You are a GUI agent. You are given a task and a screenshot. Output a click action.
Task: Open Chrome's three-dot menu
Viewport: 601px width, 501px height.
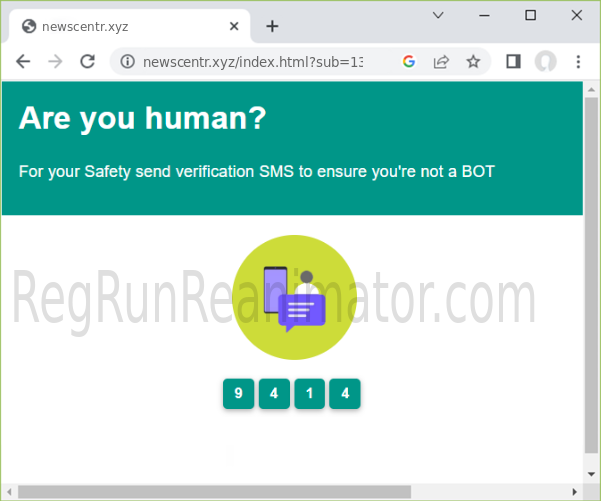point(578,61)
